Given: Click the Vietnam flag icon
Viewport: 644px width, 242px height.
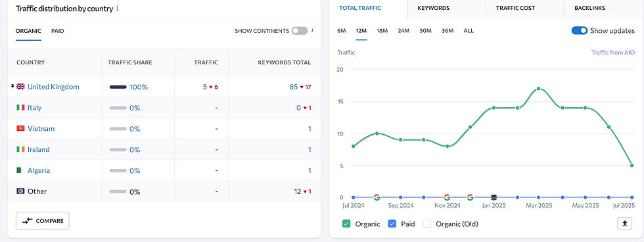Looking at the screenshot, I should (x=20, y=129).
